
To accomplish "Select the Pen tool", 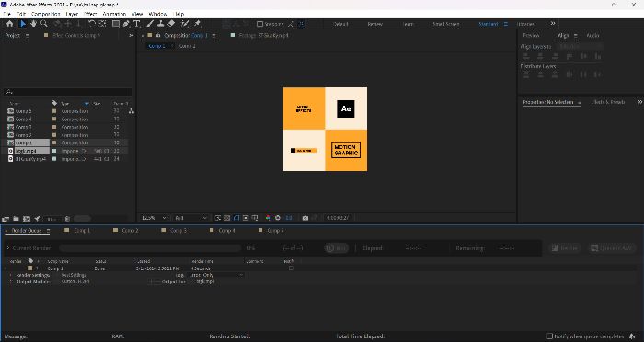I will click(x=126, y=24).
